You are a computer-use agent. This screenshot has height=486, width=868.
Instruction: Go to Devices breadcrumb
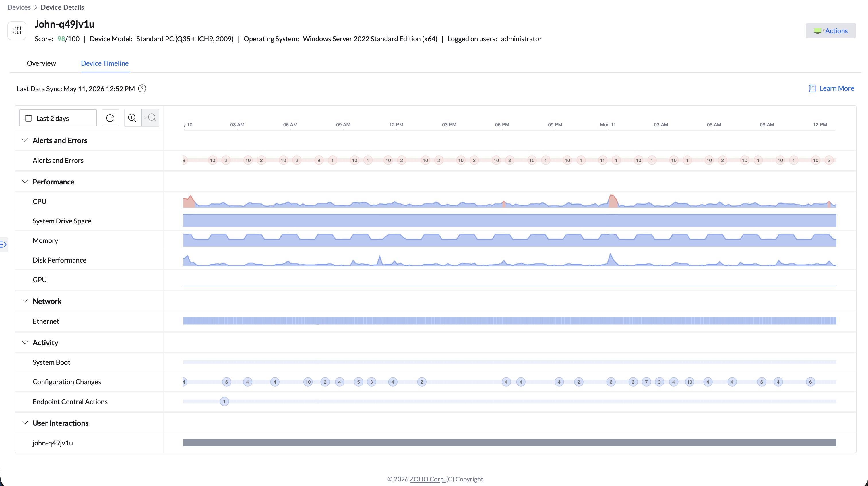pyautogui.click(x=19, y=7)
